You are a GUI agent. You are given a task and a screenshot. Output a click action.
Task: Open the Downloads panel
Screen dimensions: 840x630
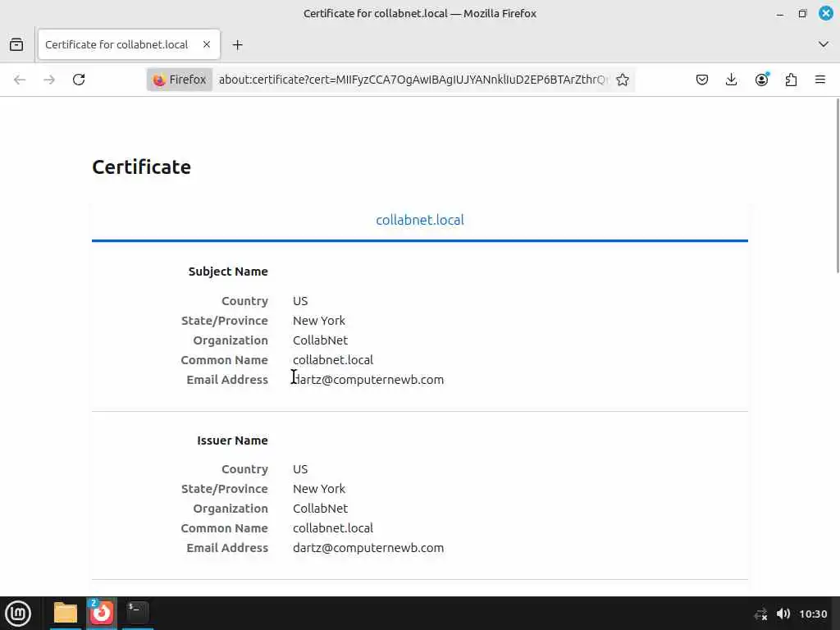point(731,80)
